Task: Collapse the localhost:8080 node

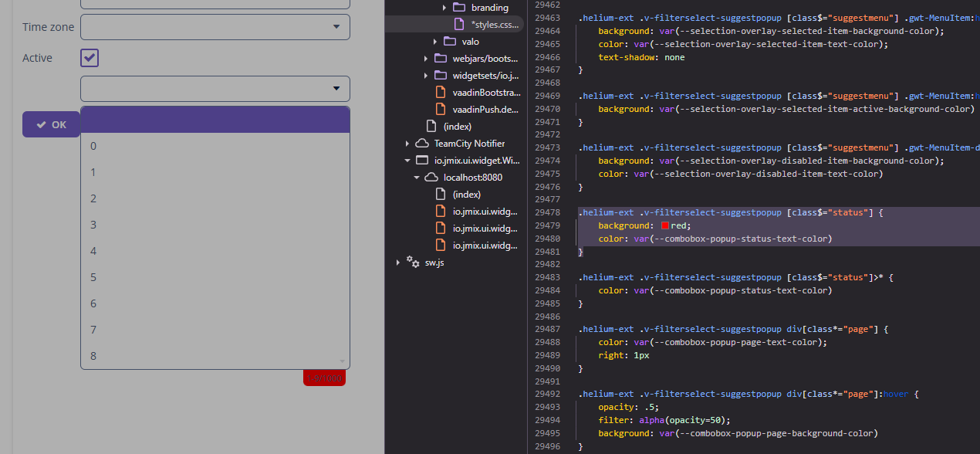Action: coord(417,178)
